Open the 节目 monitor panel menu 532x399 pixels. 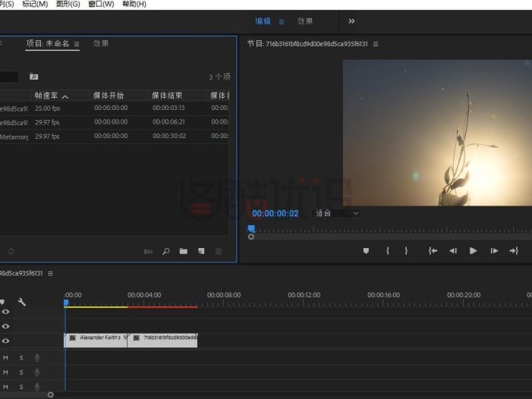point(376,44)
